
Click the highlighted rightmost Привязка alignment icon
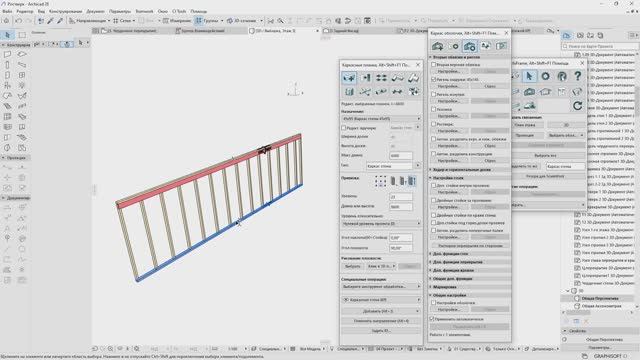[411, 181]
